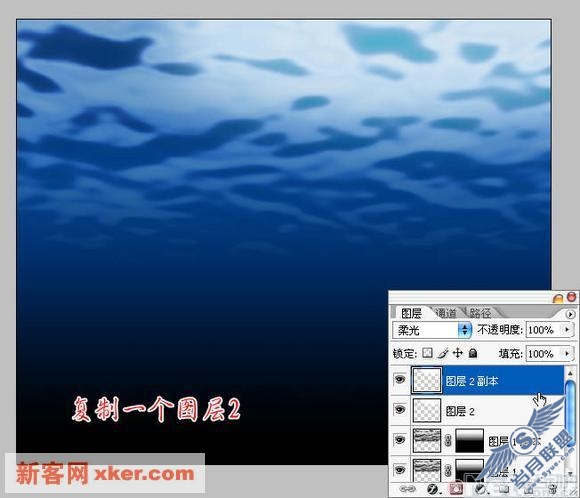Screen dimensions: 580x498
Task: Switch to the 通道 tab
Action: coord(446,313)
